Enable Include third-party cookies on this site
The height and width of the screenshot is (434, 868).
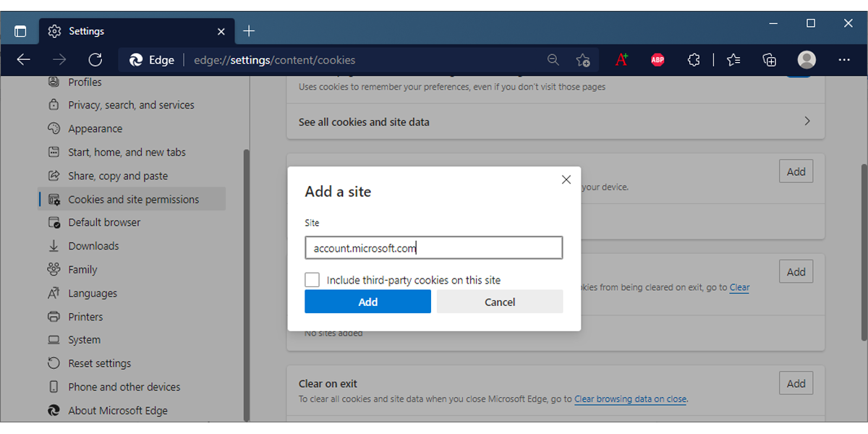click(312, 279)
